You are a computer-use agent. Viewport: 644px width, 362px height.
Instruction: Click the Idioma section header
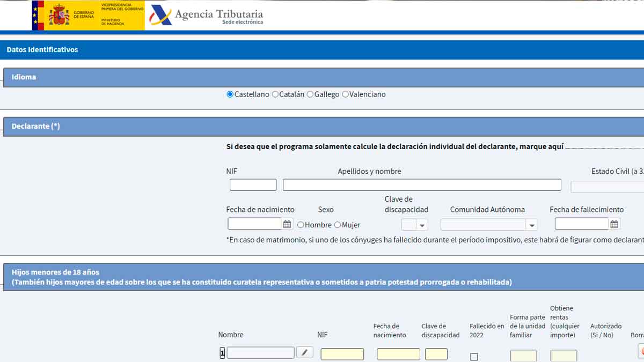(x=324, y=77)
